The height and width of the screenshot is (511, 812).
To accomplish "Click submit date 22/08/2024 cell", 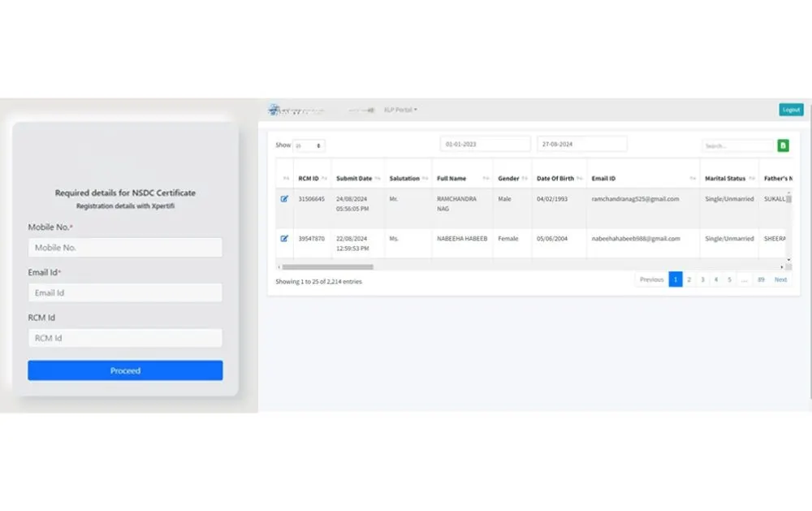I will [x=352, y=243].
